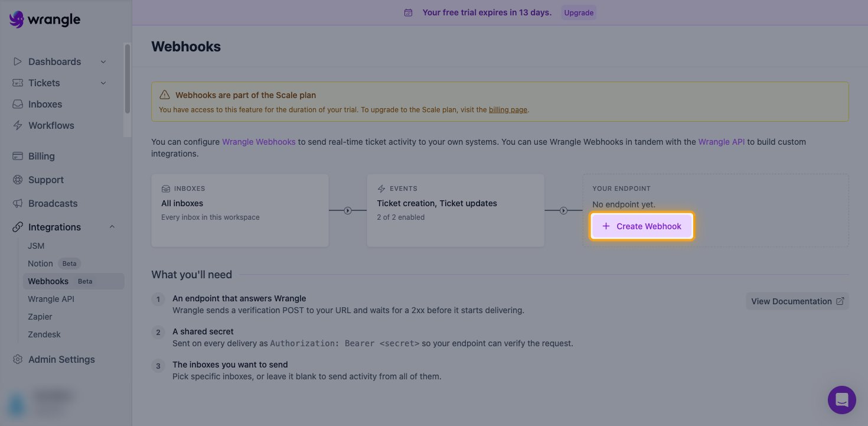The image size is (868, 426).
Task: Click the external link icon on View Documentation
Action: pos(840,301)
